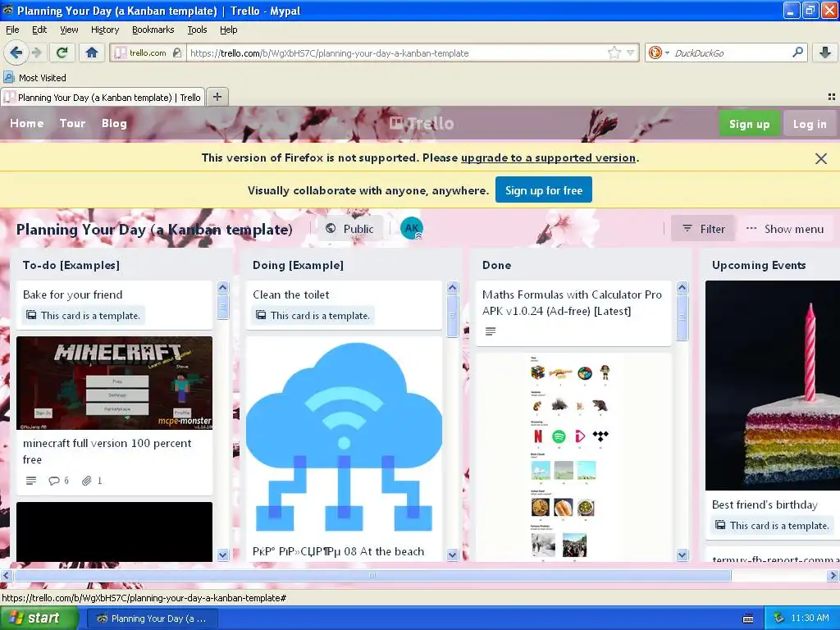Viewport: 840px width, 630px height.
Task: Click Sign up for free button
Action: (x=544, y=190)
